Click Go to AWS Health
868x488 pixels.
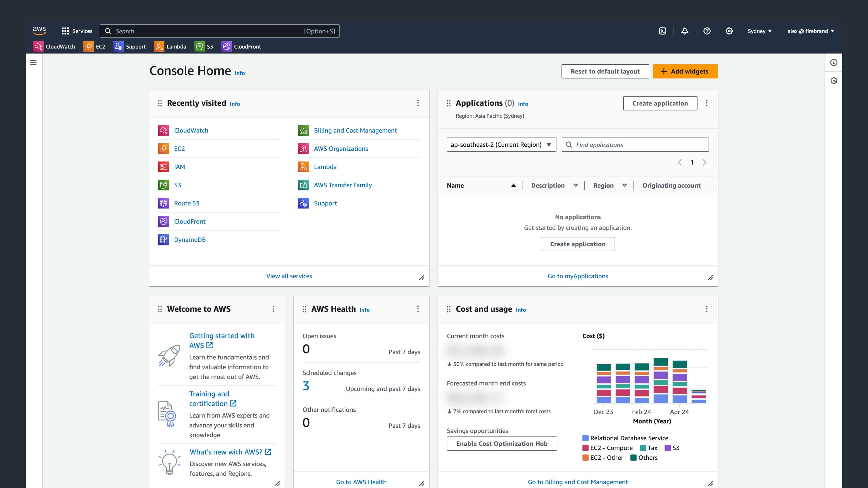coord(361,482)
